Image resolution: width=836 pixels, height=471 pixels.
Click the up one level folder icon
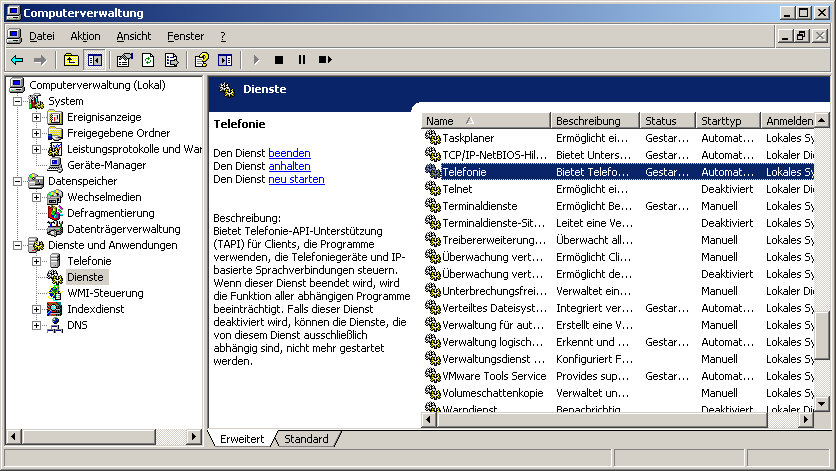point(71,60)
